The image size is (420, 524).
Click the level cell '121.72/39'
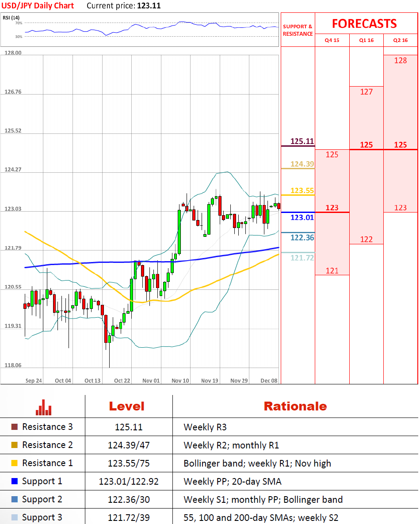click(129, 518)
